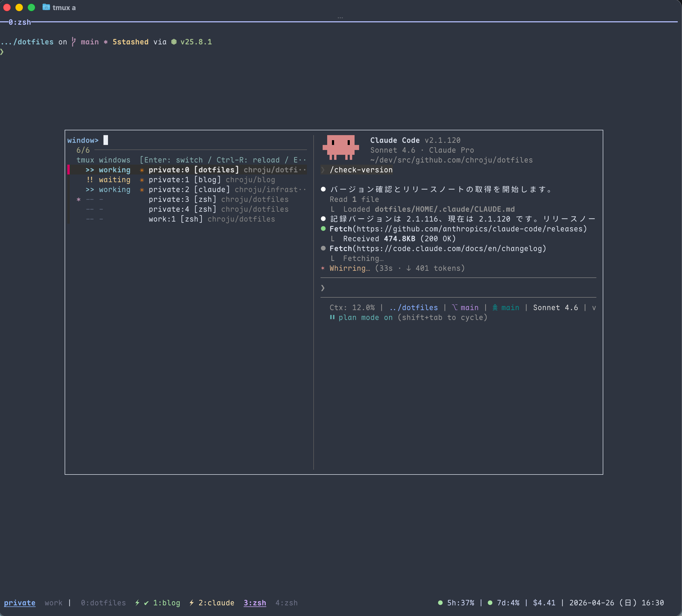Click the Ctx: 12.0% context indicator

[352, 307]
